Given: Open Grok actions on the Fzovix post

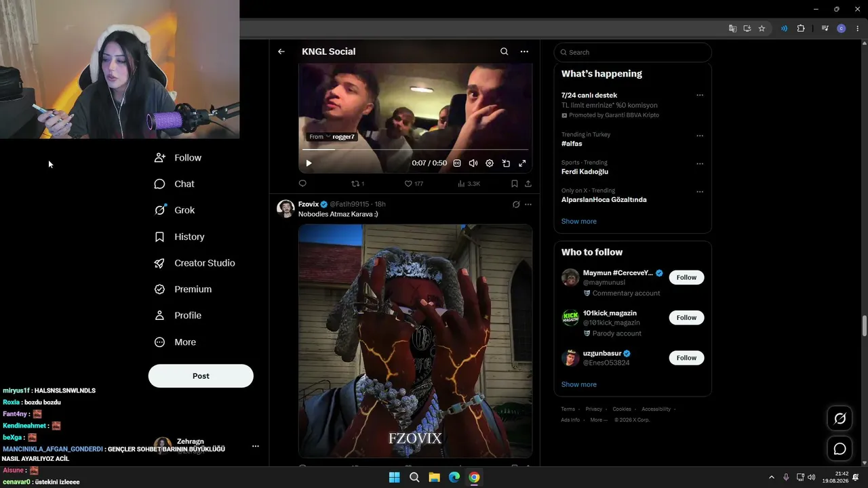Looking at the screenshot, I should click(x=516, y=204).
